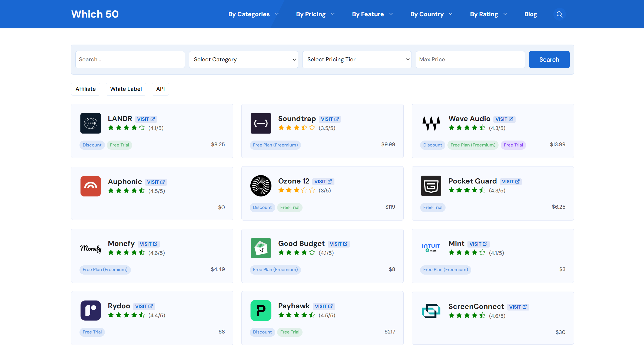This screenshot has height=357, width=644.
Task: Focus the Max Price field
Action: (x=470, y=59)
